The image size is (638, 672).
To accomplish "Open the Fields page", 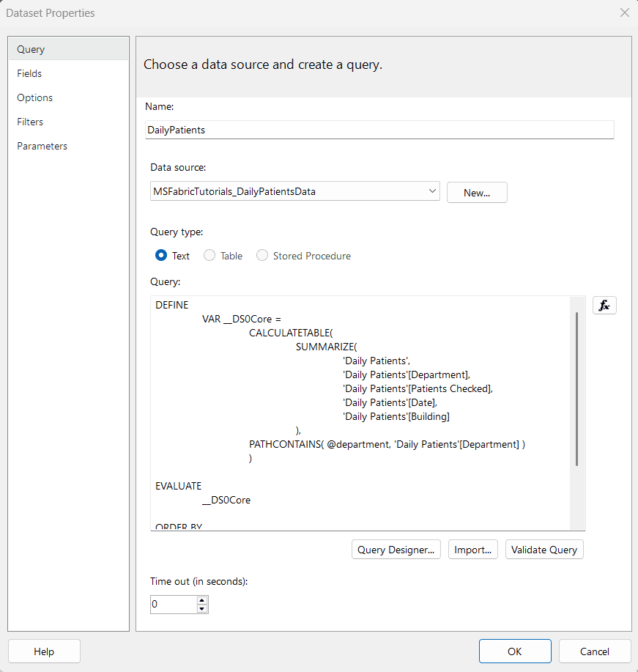I will click(x=29, y=73).
